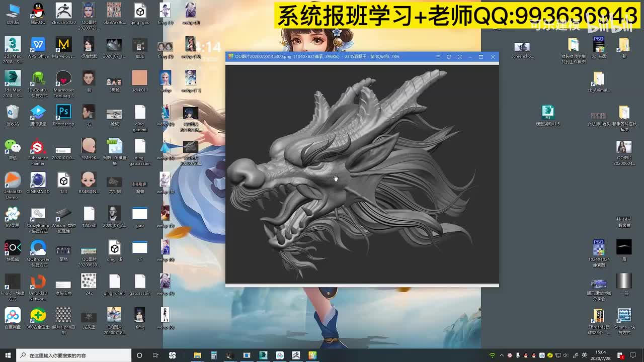Select the 腾讯课堂大咖分享会 icon

pos(598,290)
